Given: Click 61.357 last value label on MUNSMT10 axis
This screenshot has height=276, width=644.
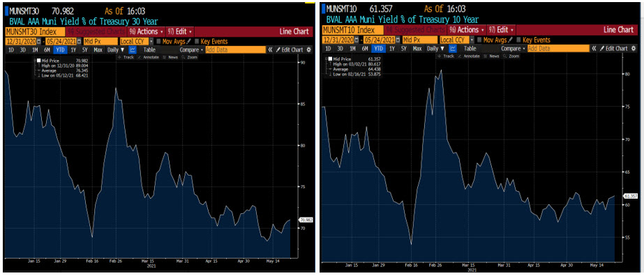Looking at the screenshot, I should tap(631, 196).
